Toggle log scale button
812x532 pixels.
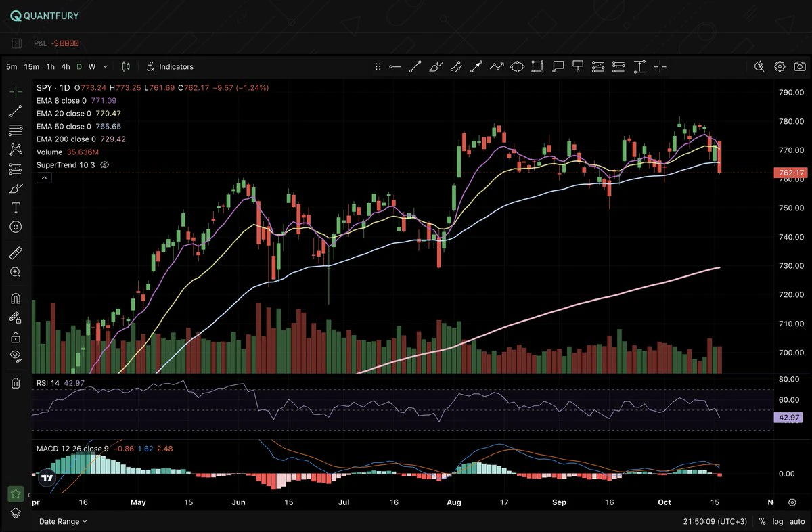click(x=777, y=522)
